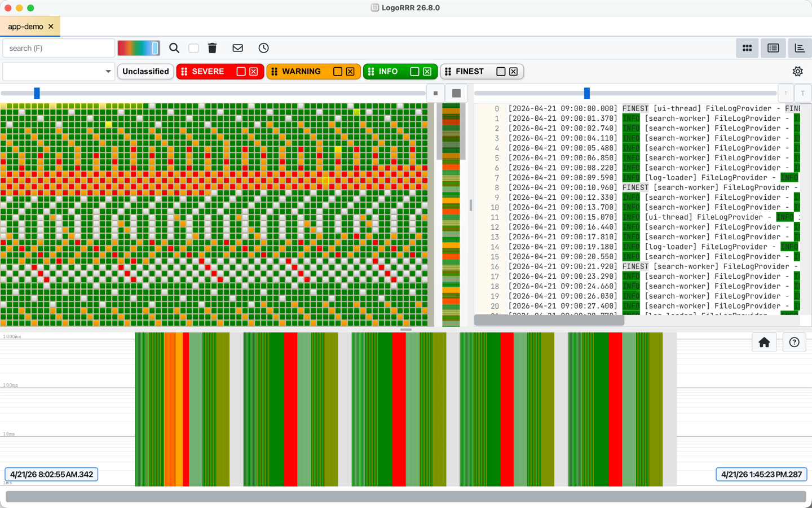The image size is (812, 508).
Task: Open the help question mark icon
Action: click(x=794, y=342)
